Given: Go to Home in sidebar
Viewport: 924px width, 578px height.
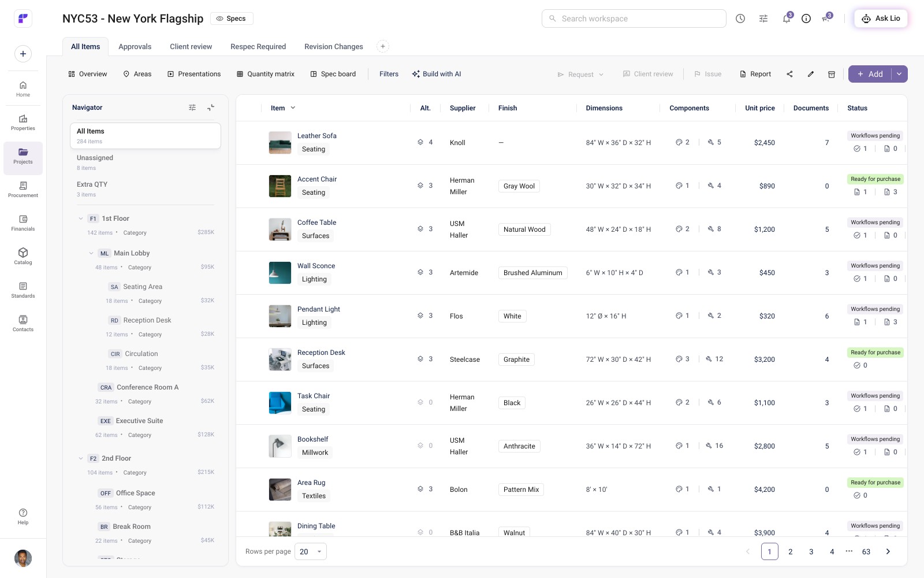Looking at the screenshot, I should 23,89.
